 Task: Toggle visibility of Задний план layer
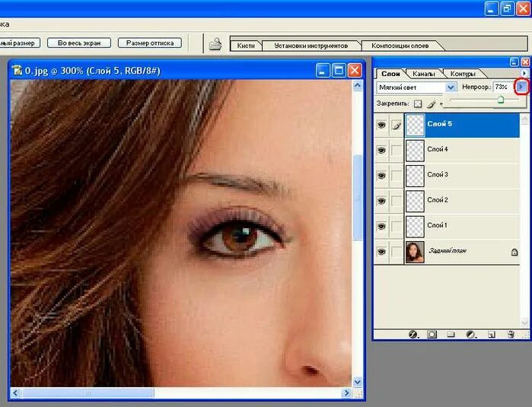tap(381, 252)
